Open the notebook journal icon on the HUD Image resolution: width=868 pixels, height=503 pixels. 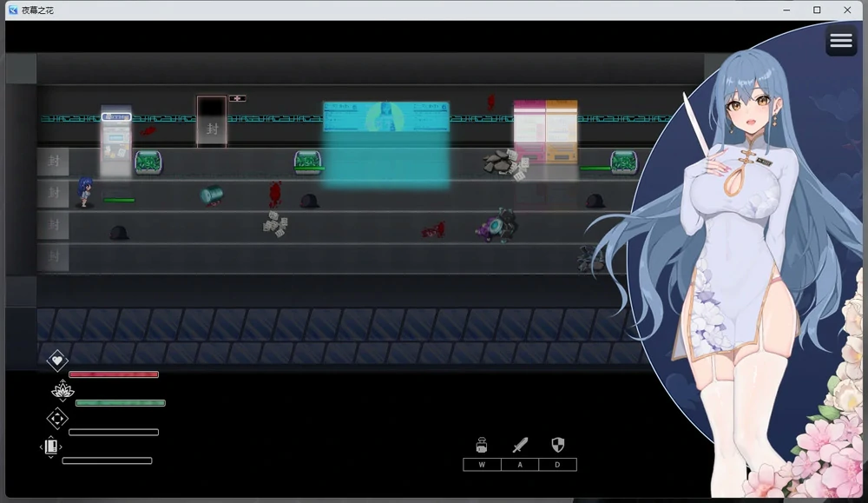pyautogui.click(x=50, y=445)
